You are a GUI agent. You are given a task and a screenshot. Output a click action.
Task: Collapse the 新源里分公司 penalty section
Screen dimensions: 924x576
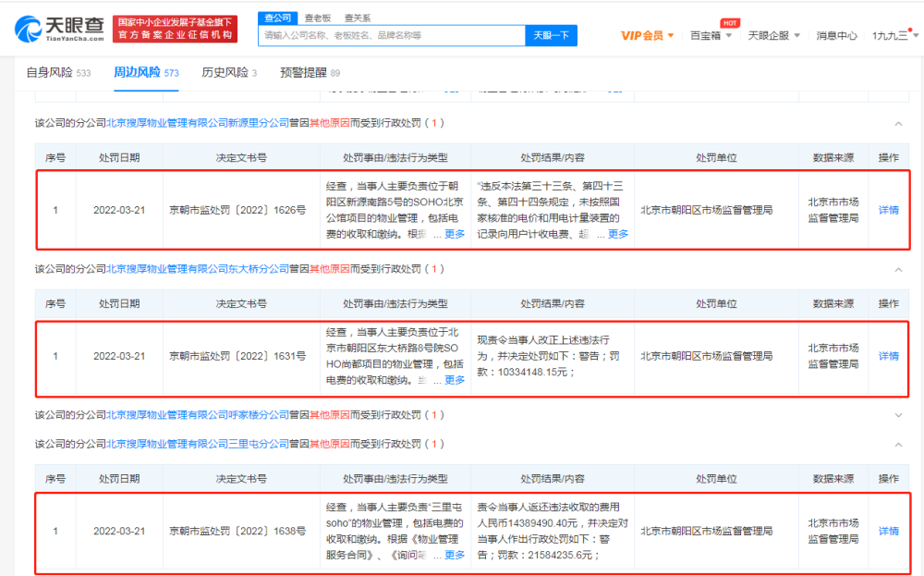pos(898,123)
